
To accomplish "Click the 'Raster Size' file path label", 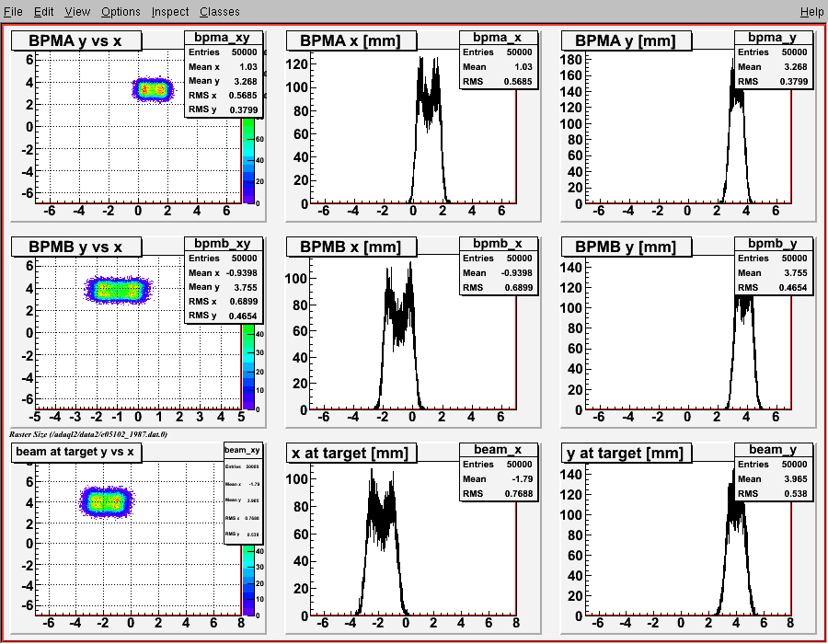I will (x=88, y=434).
